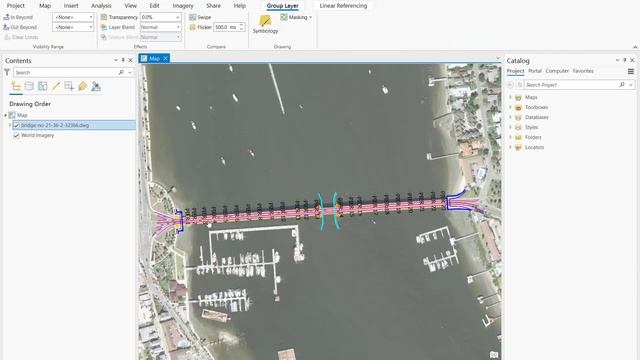Open the Contents pane options menu arrow
The width and height of the screenshot is (640, 360).
116,60
